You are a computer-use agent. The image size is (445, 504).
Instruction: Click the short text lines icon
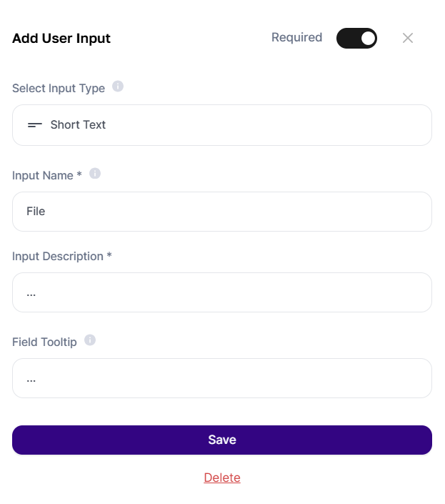pos(35,124)
